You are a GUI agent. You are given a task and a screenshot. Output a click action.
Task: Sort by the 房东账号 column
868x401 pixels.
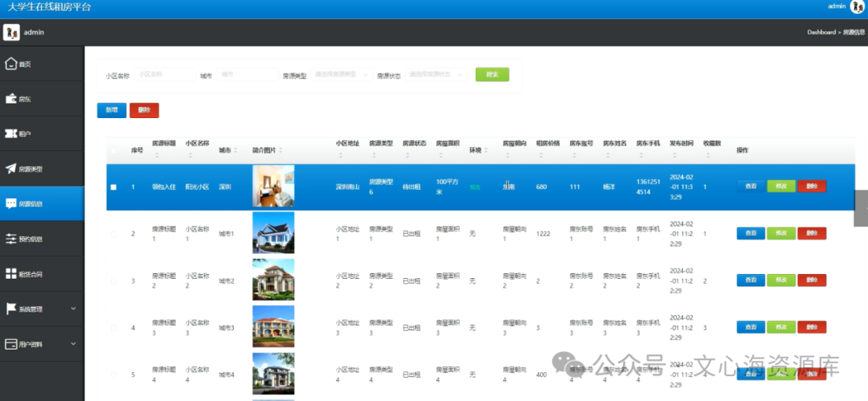click(574, 156)
